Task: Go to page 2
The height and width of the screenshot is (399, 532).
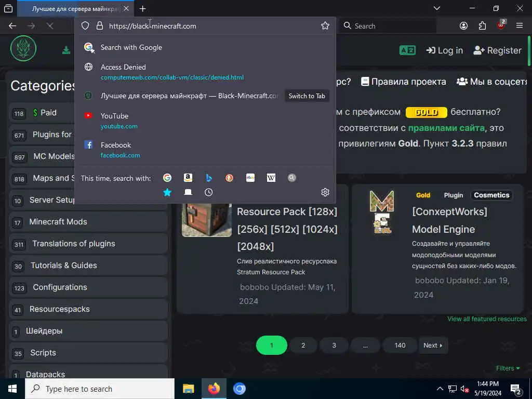Action: pos(303,345)
